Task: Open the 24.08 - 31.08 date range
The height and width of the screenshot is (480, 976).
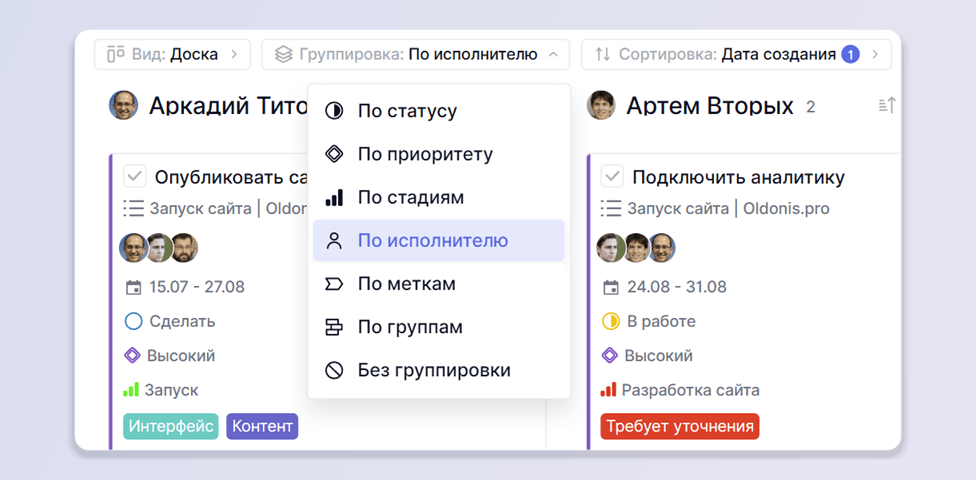Action: click(x=677, y=287)
